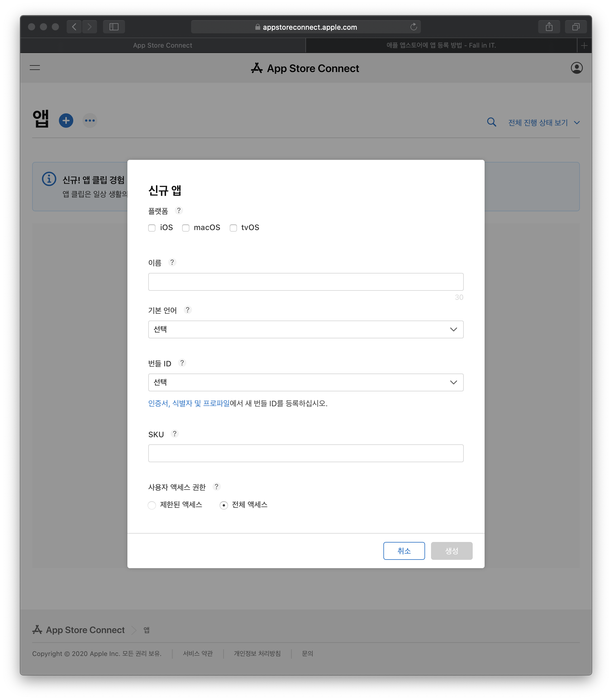
Task: Open the 기본 언어 dropdown
Action: click(306, 329)
